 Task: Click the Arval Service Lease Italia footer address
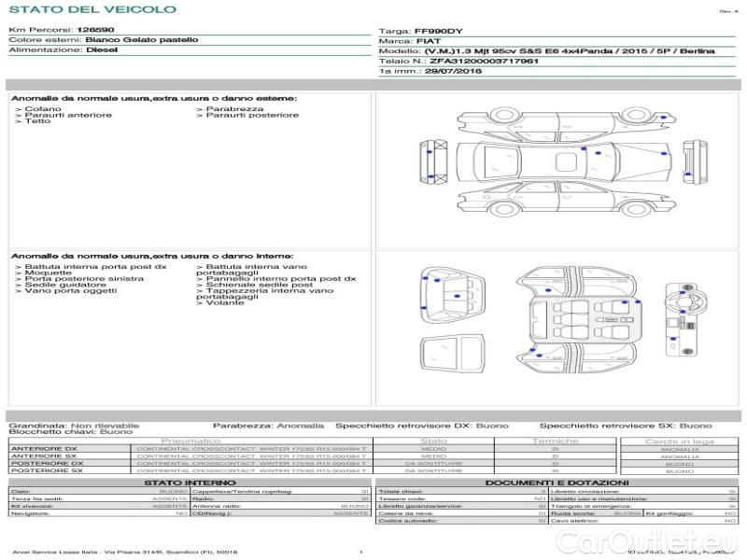tap(125, 553)
